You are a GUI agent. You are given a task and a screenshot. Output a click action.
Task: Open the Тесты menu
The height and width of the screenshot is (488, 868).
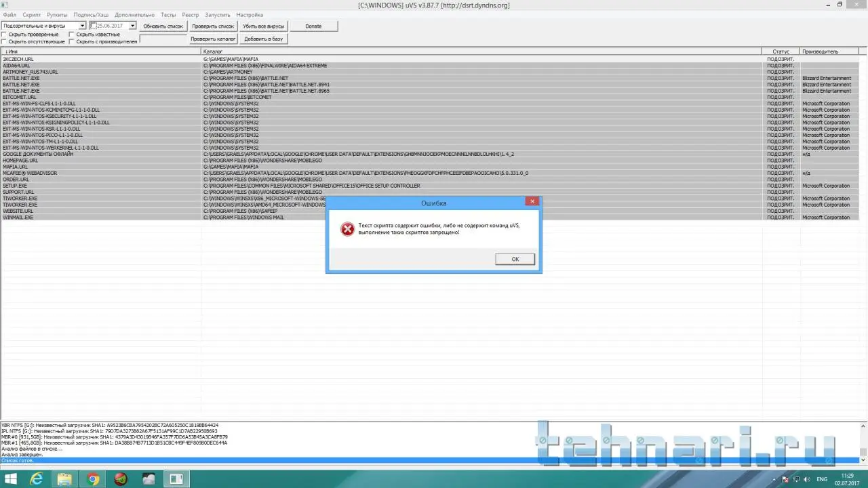[168, 15]
